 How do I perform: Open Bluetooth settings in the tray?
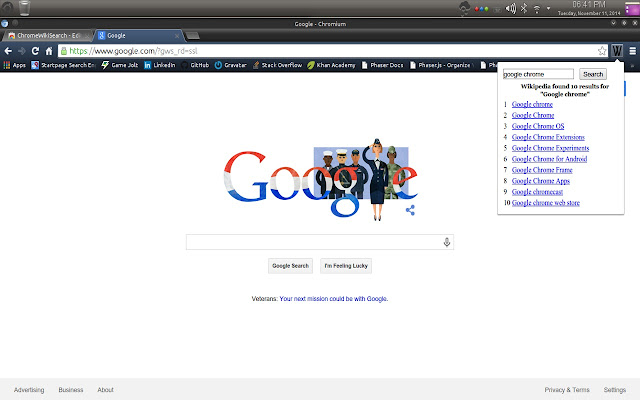point(524,8)
